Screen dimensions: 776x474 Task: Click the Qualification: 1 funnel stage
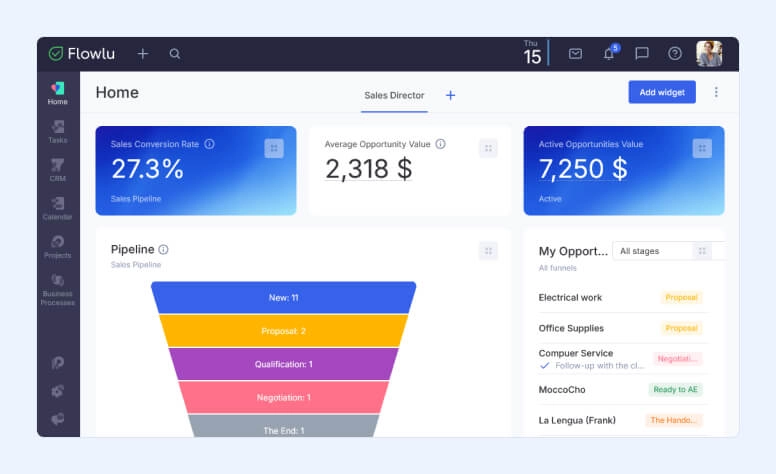(284, 364)
